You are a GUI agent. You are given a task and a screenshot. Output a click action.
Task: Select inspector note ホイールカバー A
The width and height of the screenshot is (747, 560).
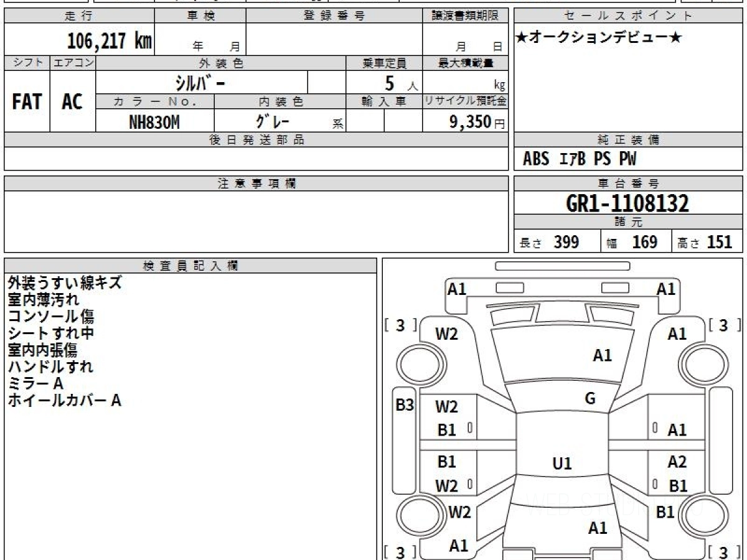64,400
